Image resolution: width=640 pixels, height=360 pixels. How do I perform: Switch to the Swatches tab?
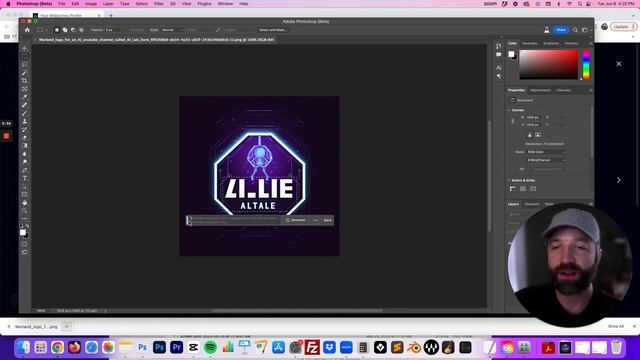[530, 43]
